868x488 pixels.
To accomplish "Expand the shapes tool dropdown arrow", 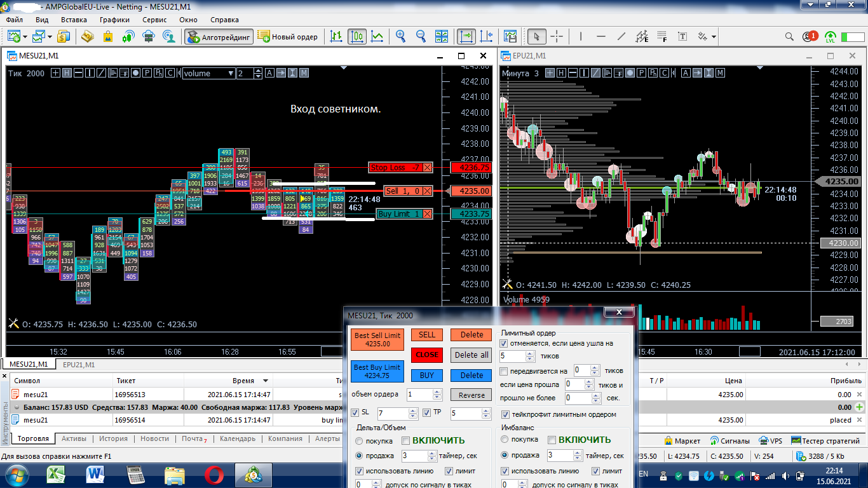I will [x=714, y=36].
